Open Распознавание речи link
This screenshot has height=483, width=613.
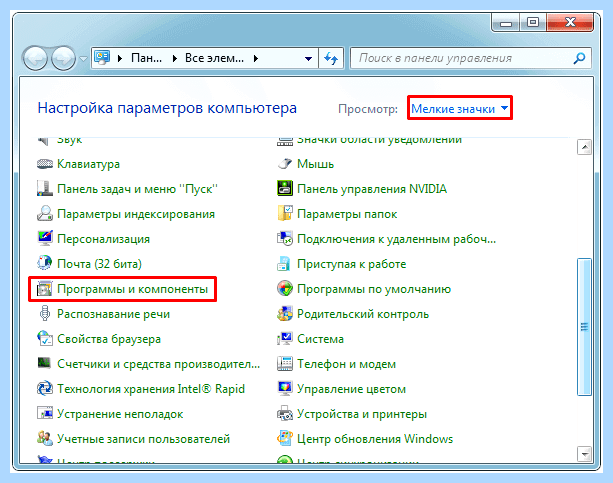pyautogui.click(x=113, y=314)
